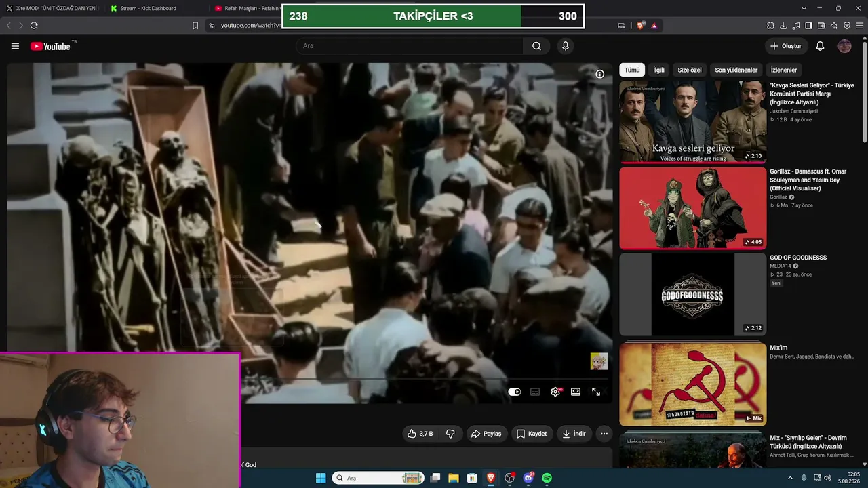Open Brave Shields lion icon

point(640,26)
